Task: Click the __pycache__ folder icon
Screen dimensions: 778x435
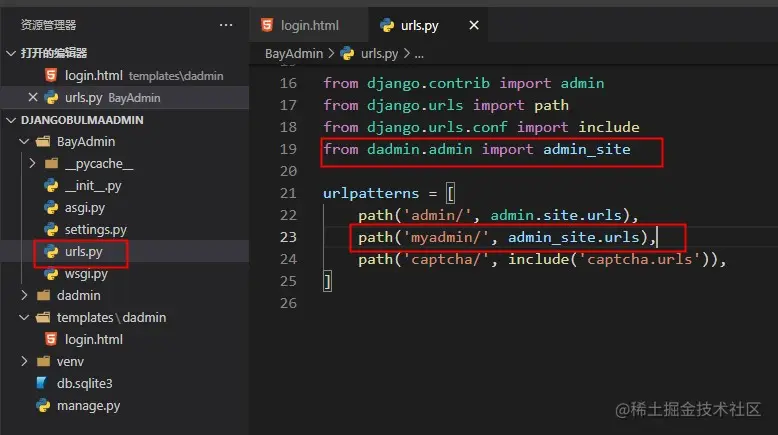Action: [x=52, y=163]
